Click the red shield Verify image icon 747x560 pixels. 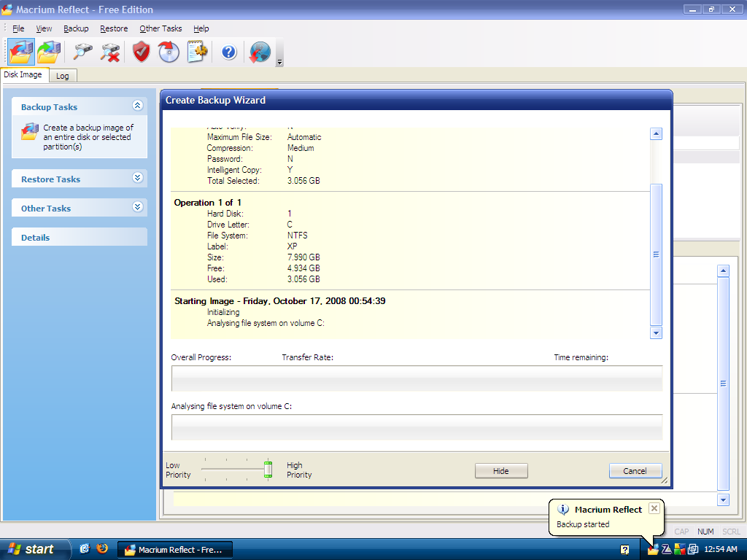(141, 52)
